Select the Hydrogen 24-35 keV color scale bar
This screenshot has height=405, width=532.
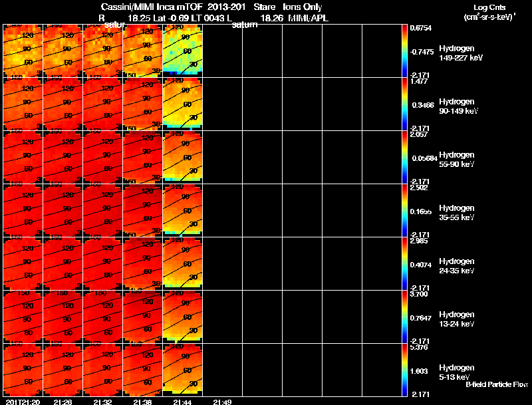(404, 263)
